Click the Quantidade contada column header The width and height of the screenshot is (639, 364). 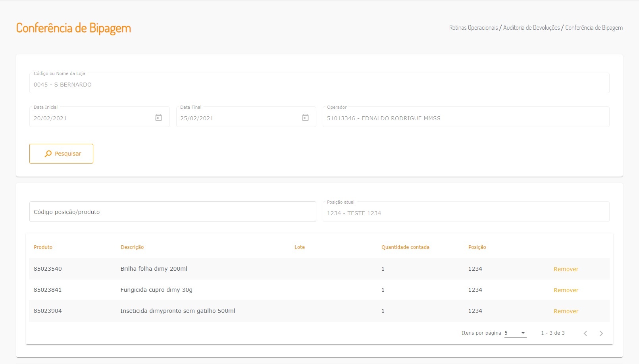405,247
